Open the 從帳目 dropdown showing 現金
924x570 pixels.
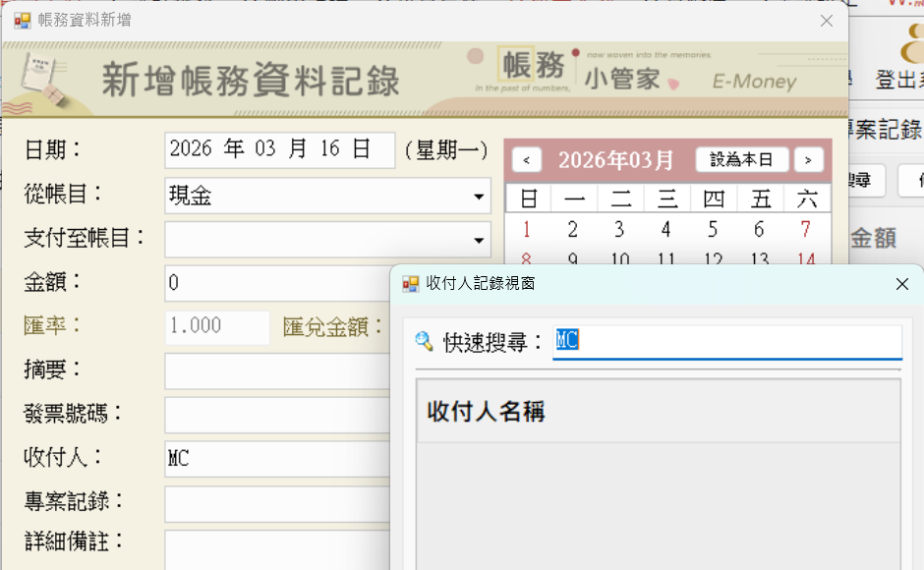[x=479, y=196]
